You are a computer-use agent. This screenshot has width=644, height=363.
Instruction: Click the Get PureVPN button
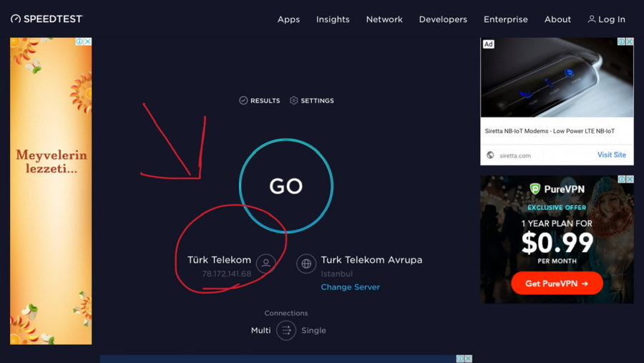click(x=557, y=284)
